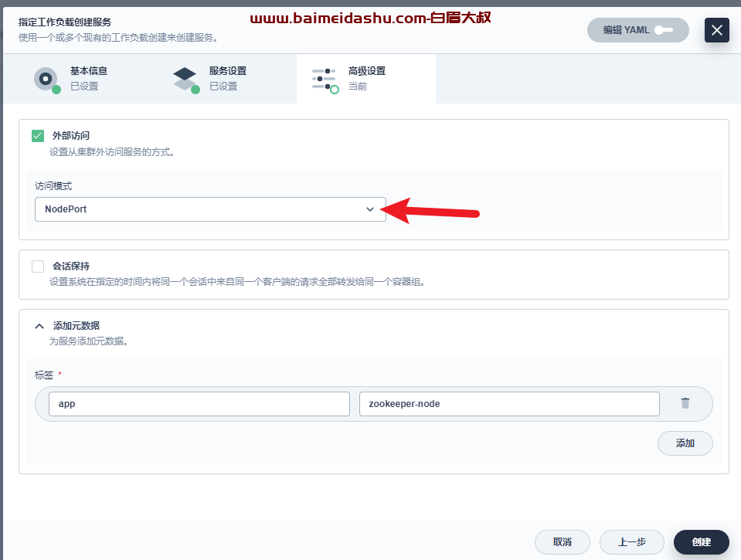Click the 添加 button to add label

pos(685,443)
